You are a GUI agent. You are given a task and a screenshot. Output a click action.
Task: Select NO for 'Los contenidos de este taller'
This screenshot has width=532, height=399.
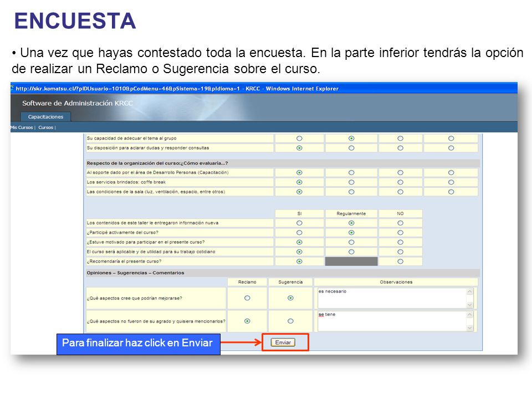400,223
